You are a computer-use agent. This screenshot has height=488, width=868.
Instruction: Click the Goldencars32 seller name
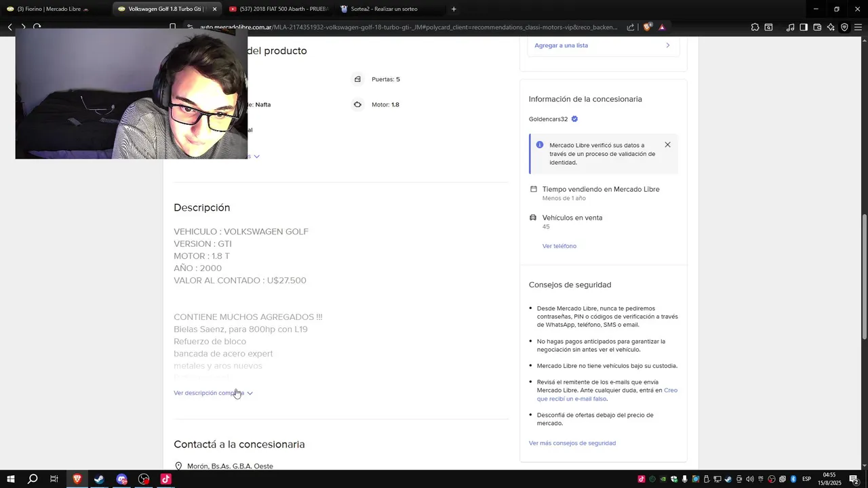pyautogui.click(x=548, y=119)
